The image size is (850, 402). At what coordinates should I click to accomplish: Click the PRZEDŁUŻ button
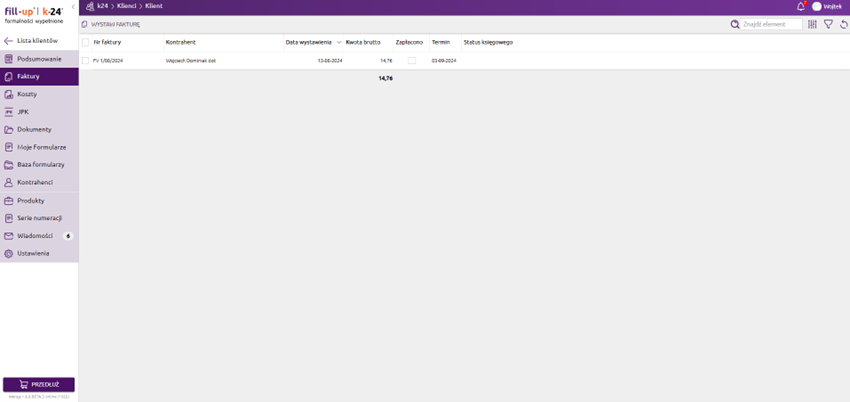pos(39,385)
